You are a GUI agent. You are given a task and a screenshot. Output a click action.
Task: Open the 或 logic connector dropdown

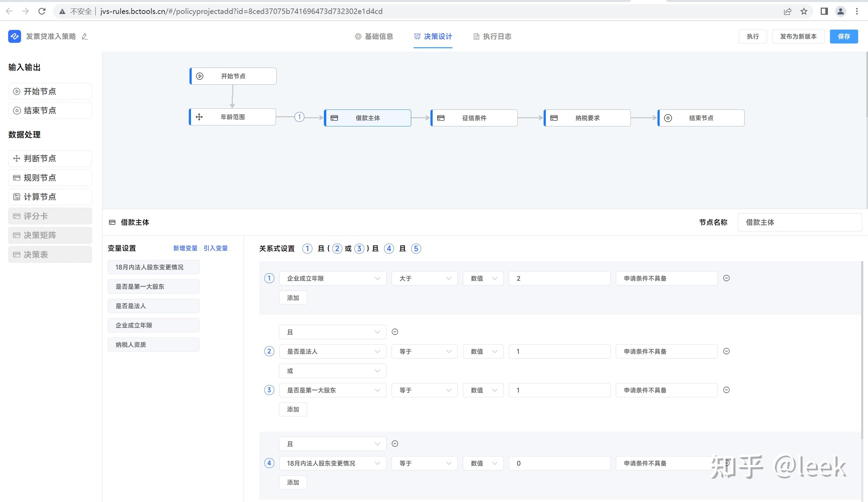pos(332,371)
